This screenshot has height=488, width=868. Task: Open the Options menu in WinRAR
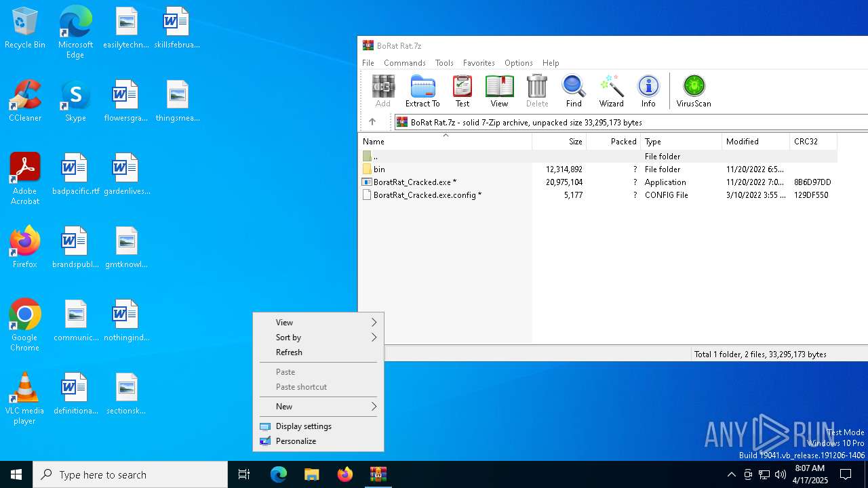click(x=519, y=63)
